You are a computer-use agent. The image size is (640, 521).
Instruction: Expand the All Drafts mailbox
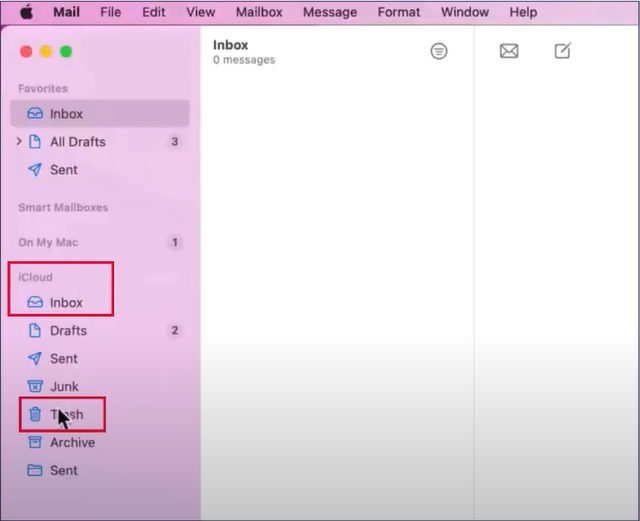(19, 142)
